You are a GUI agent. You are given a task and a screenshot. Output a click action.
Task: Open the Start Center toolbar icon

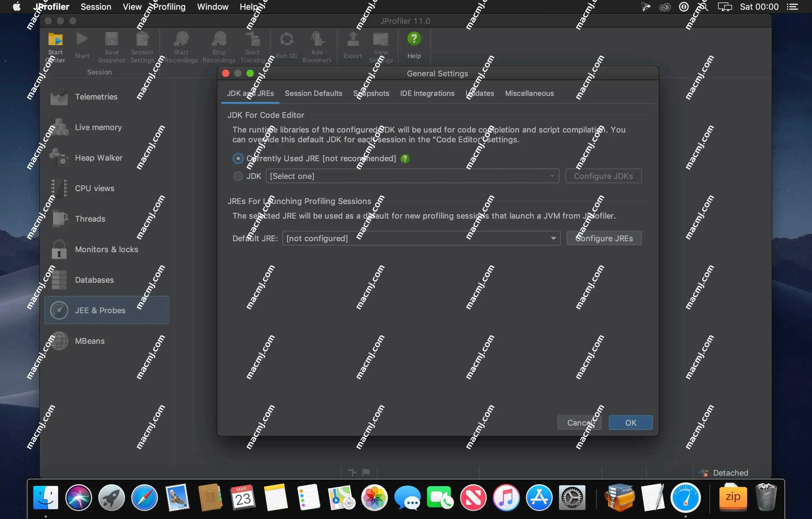[x=55, y=47]
